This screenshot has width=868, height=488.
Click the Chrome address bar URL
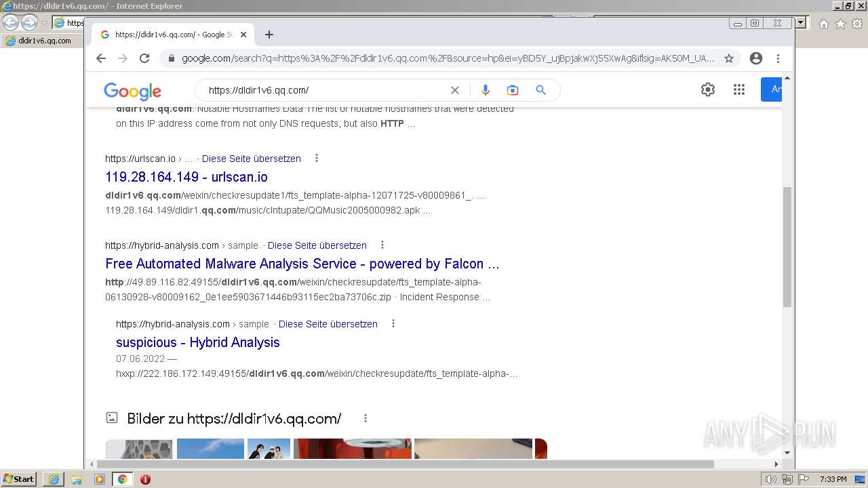(448, 58)
